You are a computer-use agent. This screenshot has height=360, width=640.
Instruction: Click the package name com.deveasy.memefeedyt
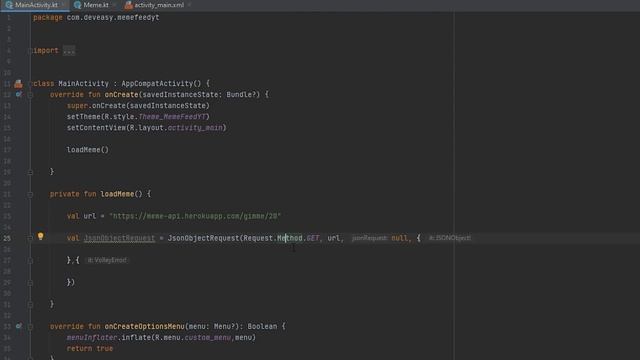point(113,18)
